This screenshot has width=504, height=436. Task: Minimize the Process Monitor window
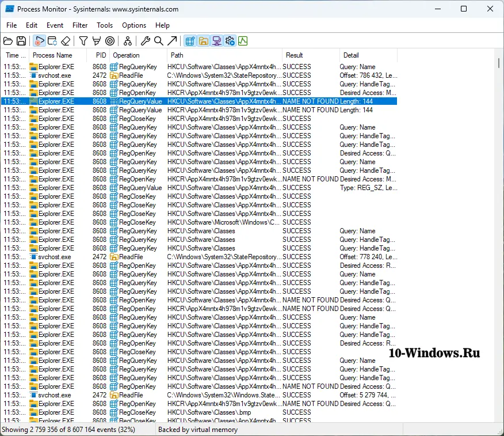[437, 9]
